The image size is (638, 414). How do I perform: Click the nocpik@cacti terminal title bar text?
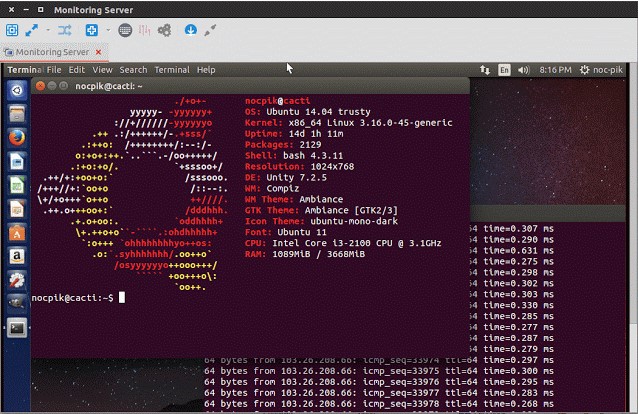point(109,86)
